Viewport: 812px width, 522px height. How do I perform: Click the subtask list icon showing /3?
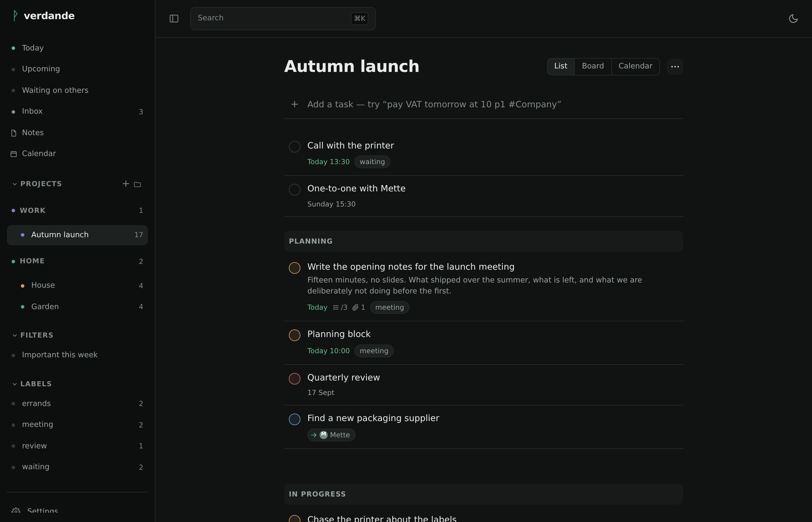pos(340,307)
